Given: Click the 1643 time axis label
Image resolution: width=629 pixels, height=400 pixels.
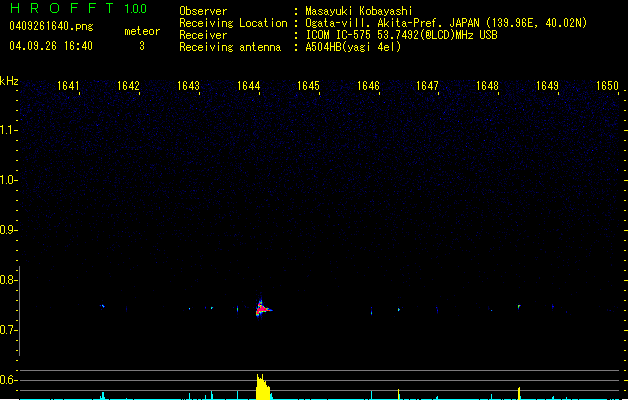Looking at the screenshot, I should [188, 86].
